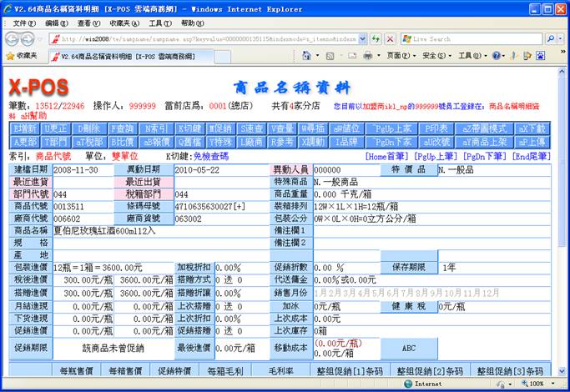This screenshot has height=392, width=570.
Task: Click the [Home首筆] first record link
Action: click(x=390, y=156)
